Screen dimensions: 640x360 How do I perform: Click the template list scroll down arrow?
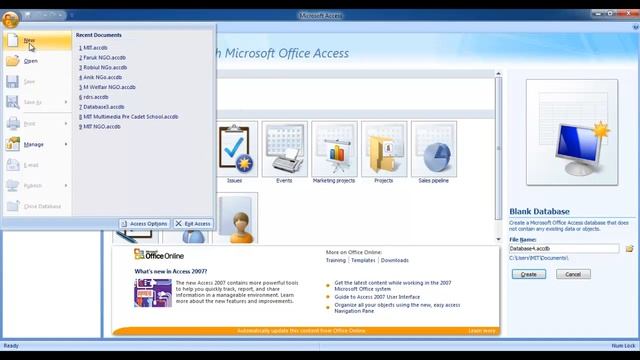[498, 239]
